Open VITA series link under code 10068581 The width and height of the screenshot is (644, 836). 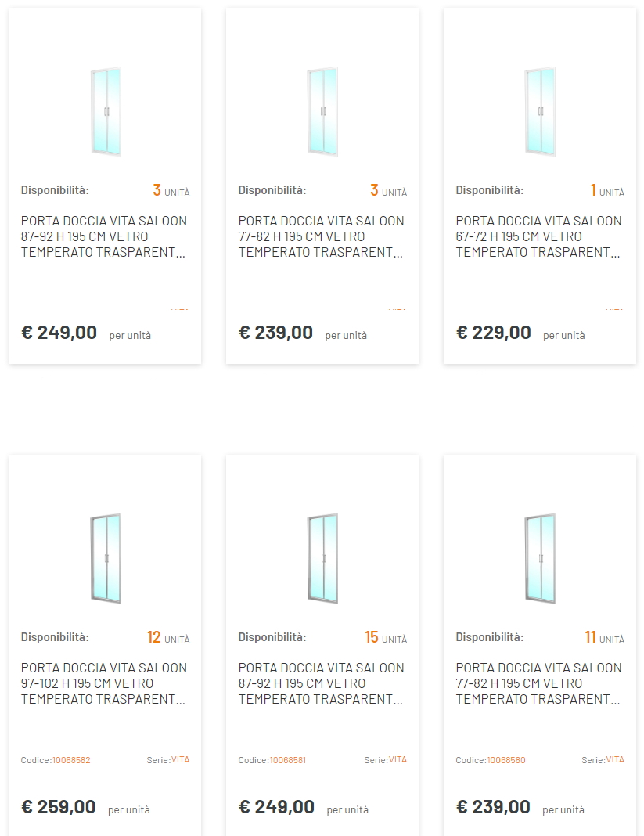pos(398,760)
